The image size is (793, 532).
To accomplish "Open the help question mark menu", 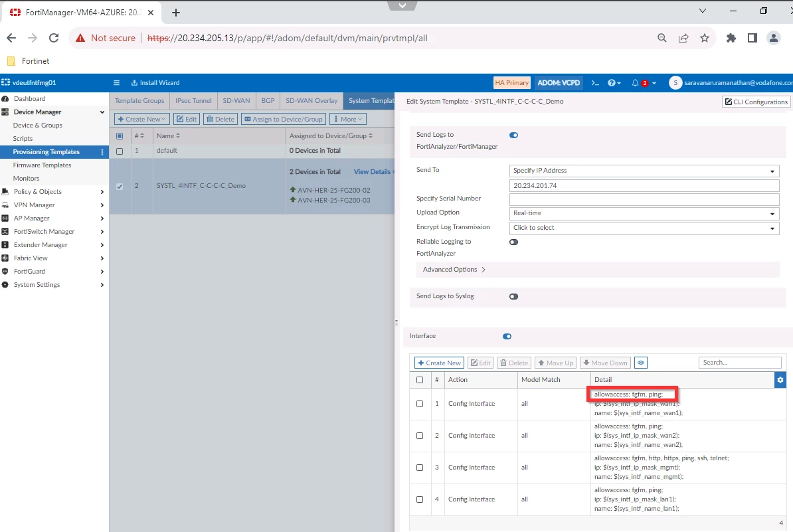I will [x=614, y=83].
